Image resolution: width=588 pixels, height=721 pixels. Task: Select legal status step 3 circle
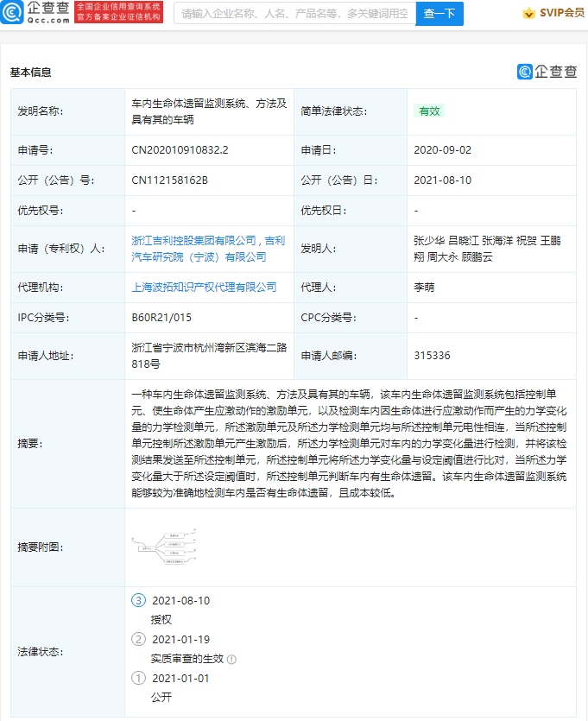click(138, 600)
